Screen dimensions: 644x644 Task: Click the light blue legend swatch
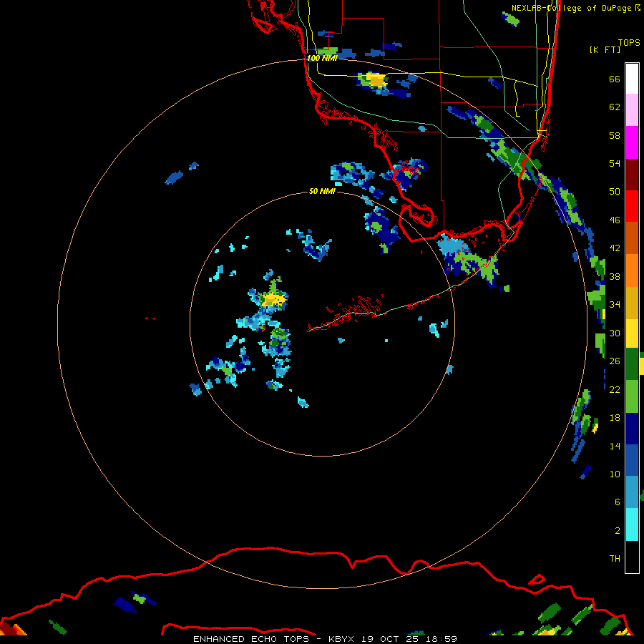point(632,492)
